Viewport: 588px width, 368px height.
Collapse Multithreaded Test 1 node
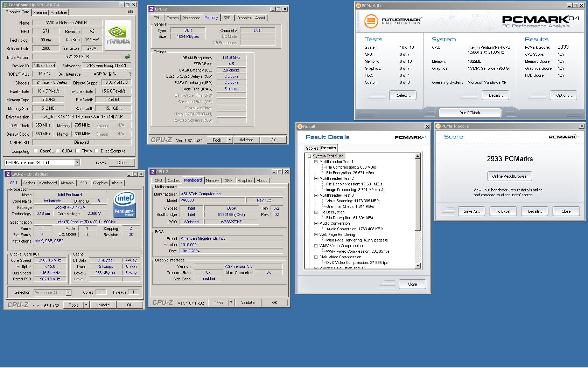pos(316,162)
